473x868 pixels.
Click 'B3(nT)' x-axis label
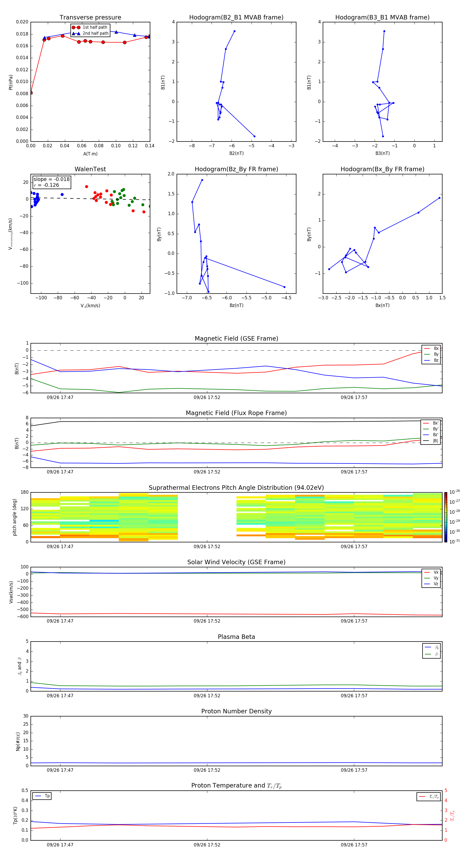tap(382, 153)
